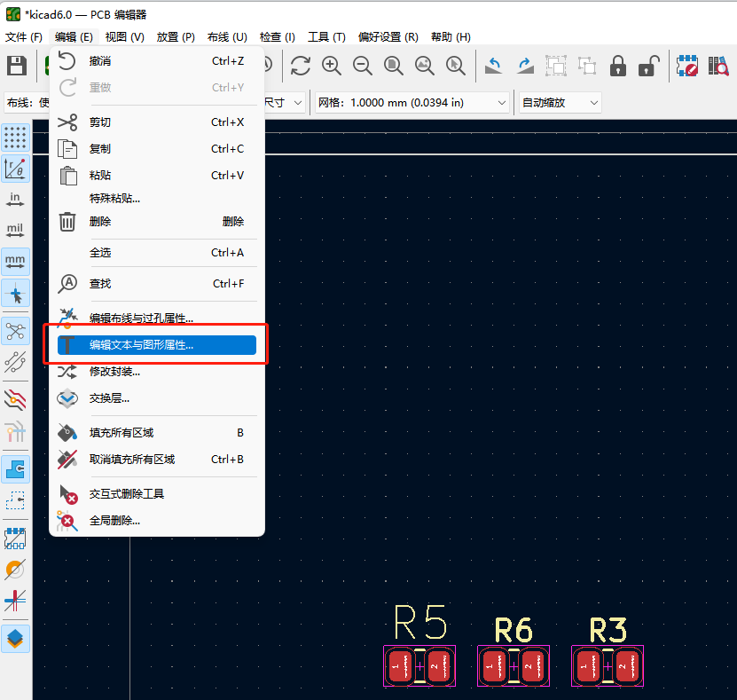
Task: Open the layers appearance manager icon
Action: 15,639
